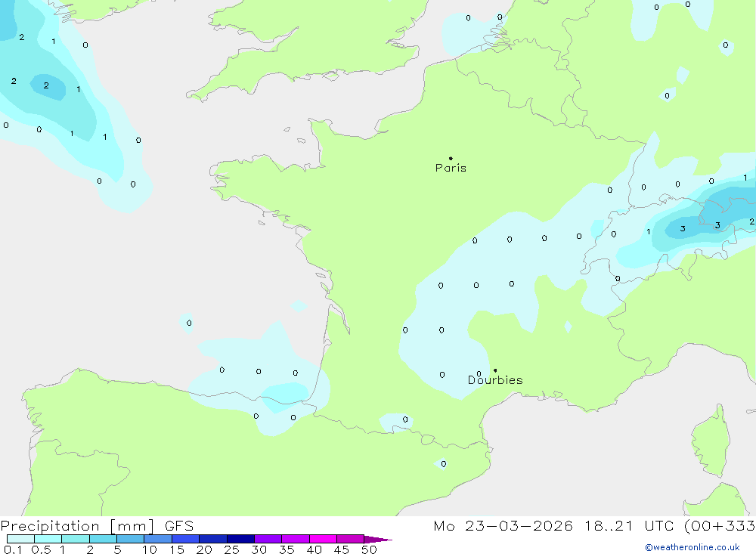Click the 'Mo 23-03-2026' date text

503,526
